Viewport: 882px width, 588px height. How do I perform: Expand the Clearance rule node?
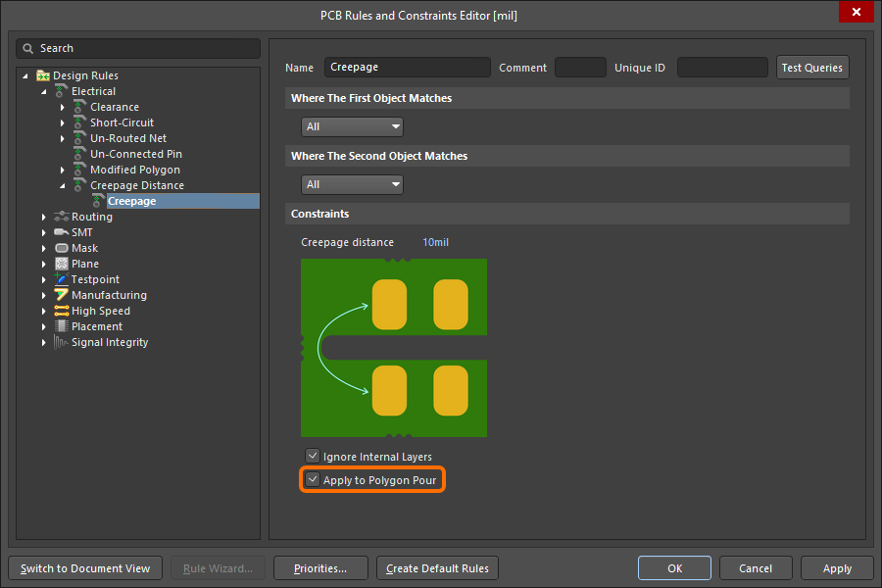click(x=63, y=107)
